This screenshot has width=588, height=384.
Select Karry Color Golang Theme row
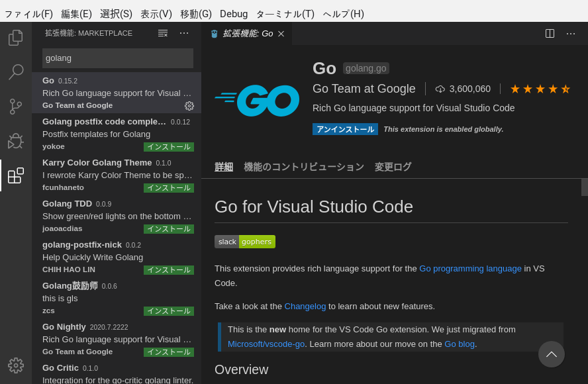(x=117, y=175)
